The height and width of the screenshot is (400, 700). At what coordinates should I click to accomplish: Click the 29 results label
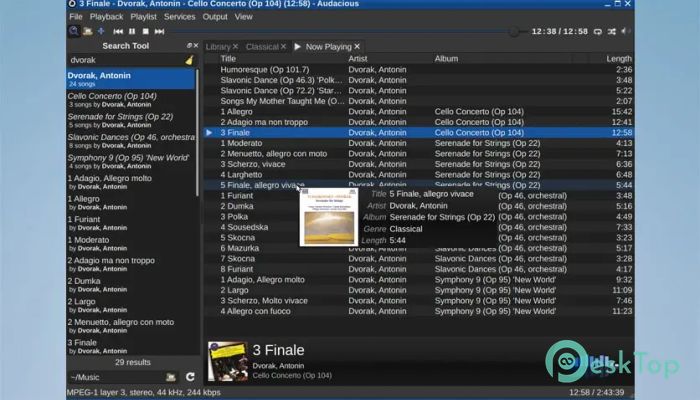tap(133, 362)
